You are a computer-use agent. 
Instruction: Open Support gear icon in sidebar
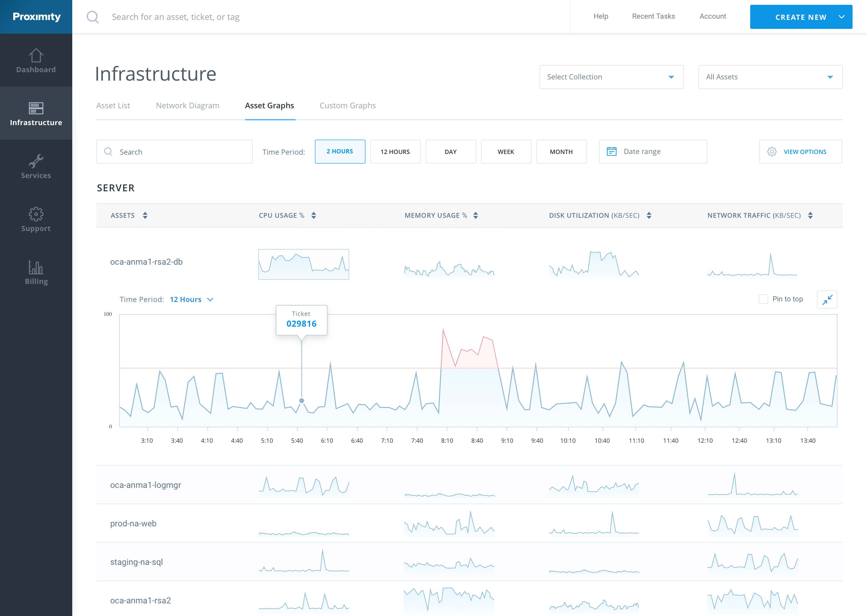[x=36, y=214]
